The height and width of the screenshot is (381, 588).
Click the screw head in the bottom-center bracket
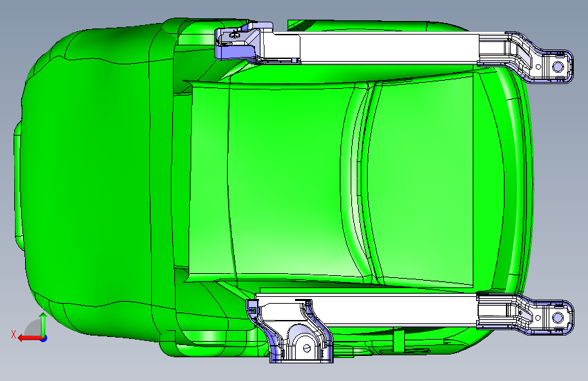coord(307,348)
